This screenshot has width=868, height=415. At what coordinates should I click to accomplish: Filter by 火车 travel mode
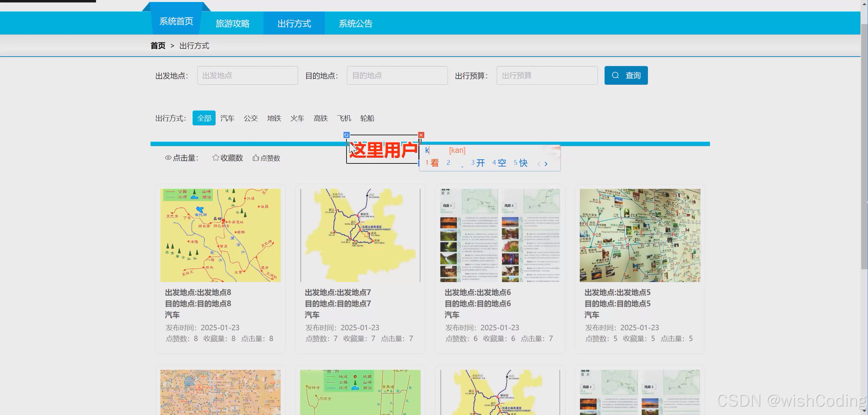pos(297,118)
